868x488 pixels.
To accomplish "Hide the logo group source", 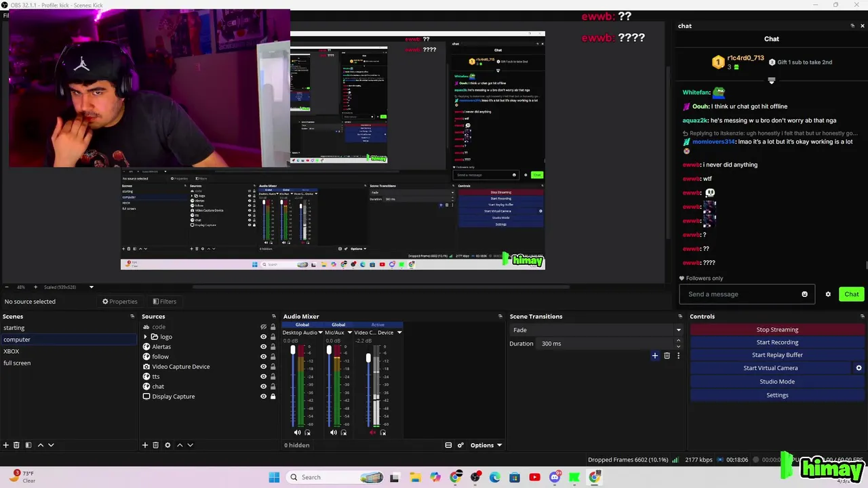I will click(x=264, y=337).
